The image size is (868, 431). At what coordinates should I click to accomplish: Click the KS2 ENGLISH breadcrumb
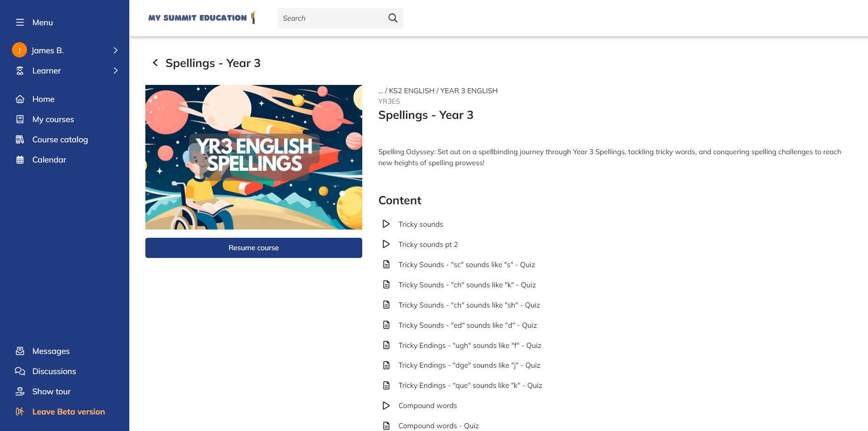(x=412, y=91)
